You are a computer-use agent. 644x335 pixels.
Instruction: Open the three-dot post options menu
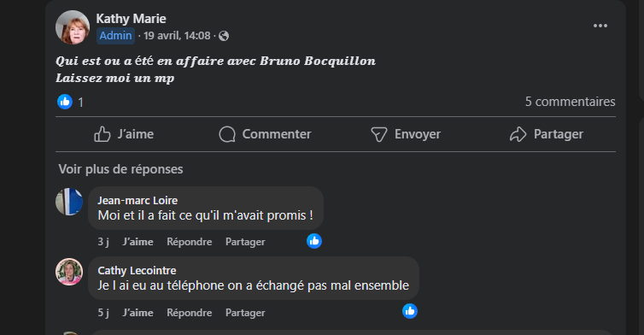click(x=600, y=26)
